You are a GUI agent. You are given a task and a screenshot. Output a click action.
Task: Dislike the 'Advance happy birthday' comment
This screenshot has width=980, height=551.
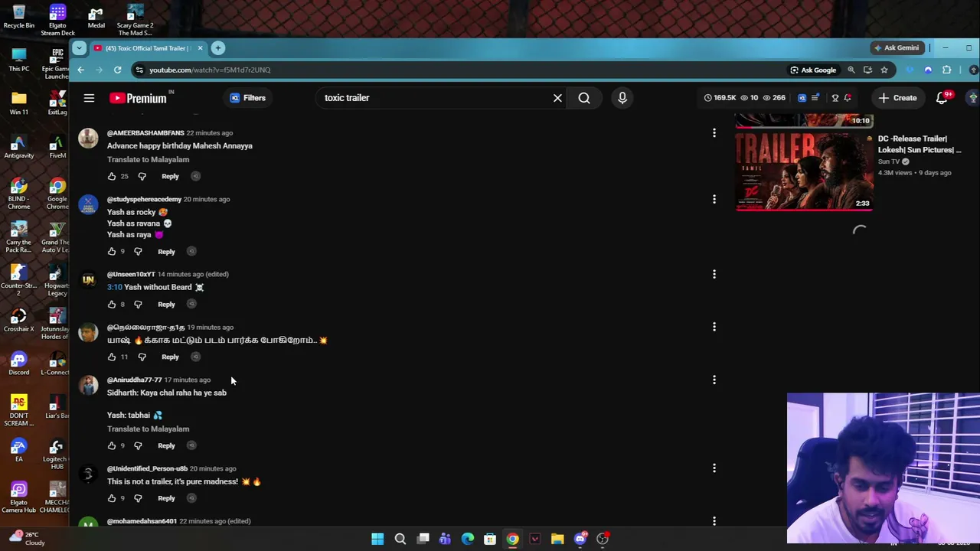click(x=142, y=176)
